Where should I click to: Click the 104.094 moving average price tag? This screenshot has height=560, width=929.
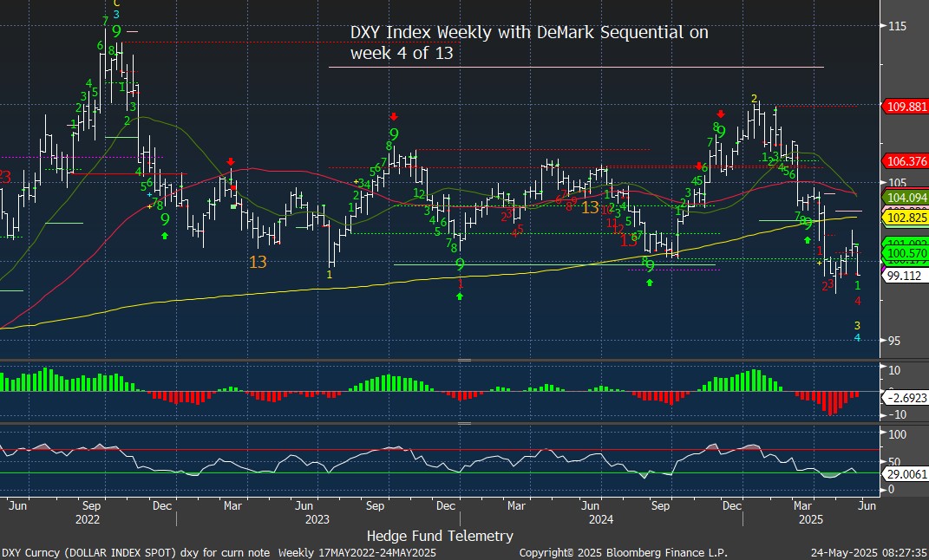click(906, 199)
